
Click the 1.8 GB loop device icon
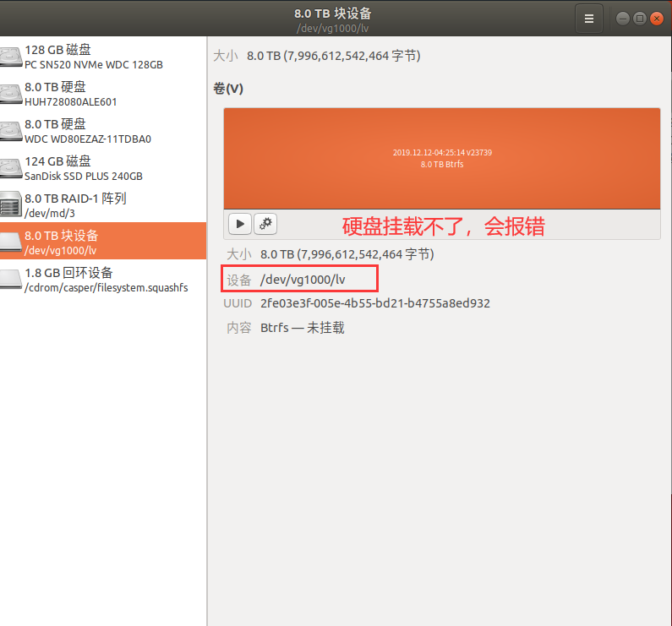tap(11, 280)
